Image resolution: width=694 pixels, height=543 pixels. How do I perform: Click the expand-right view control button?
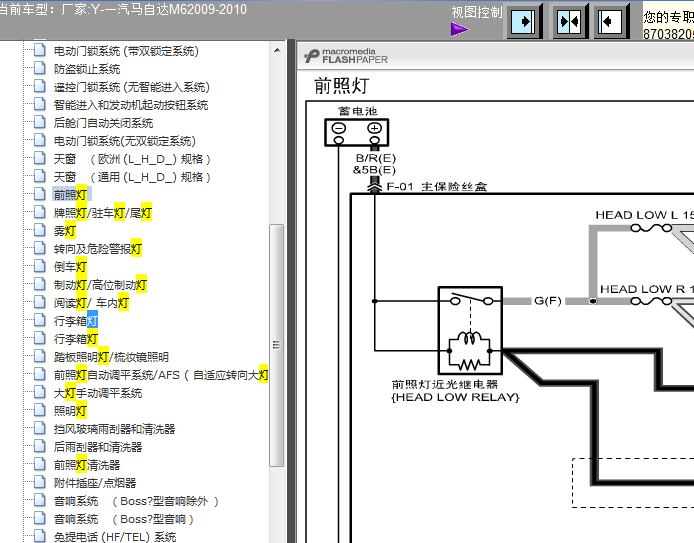(524, 21)
